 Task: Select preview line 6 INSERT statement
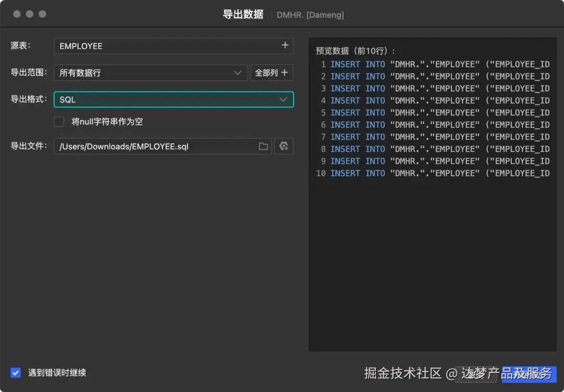click(440, 125)
